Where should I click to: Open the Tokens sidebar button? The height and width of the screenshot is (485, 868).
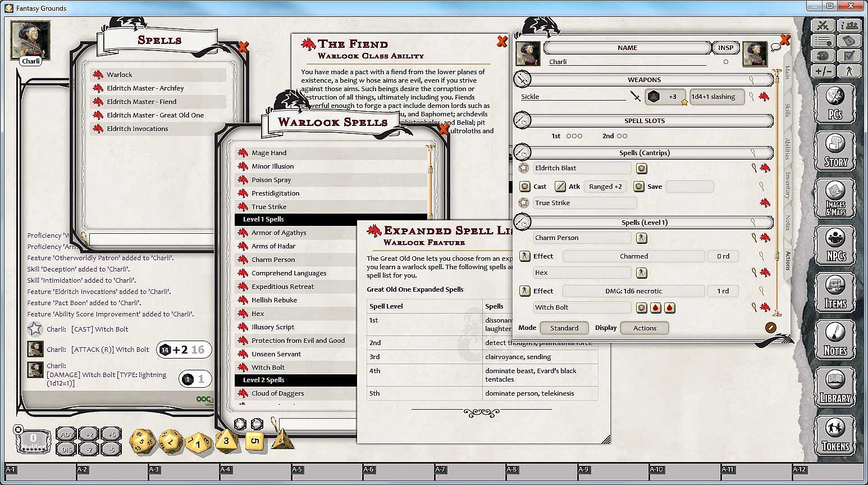coord(835,434)
